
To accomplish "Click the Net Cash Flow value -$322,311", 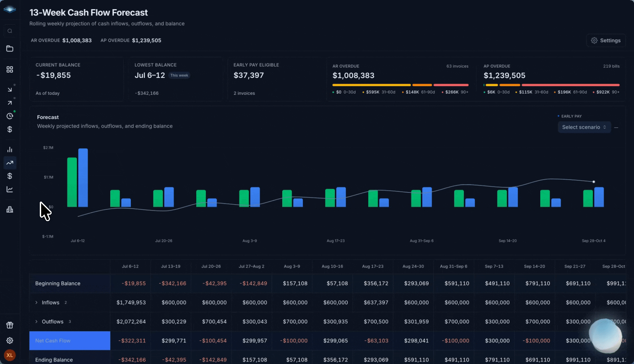I will point(132,341).
